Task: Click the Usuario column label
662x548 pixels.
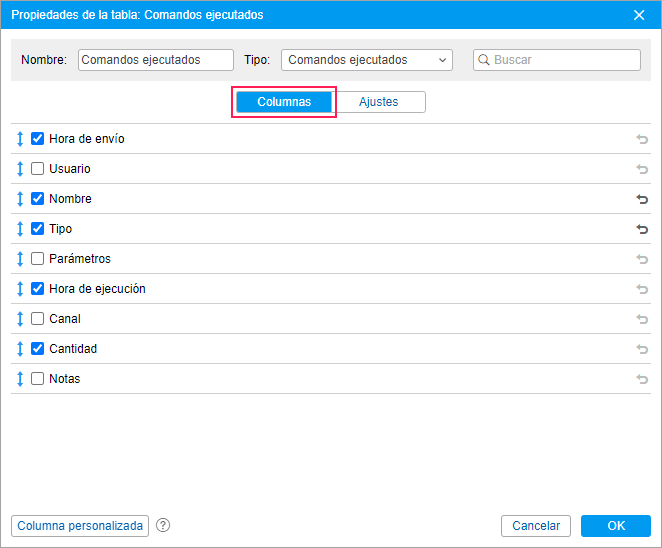Action: click(70, 169)
